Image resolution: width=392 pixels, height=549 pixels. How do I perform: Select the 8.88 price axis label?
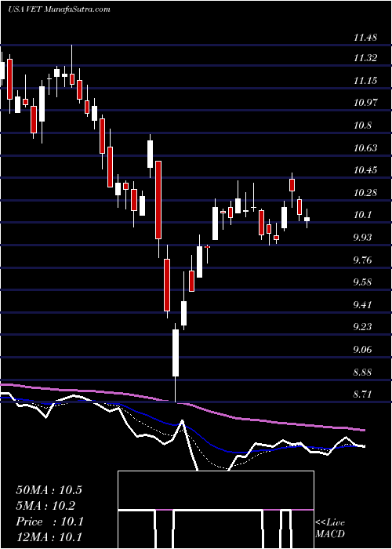(x=362, y=372)
